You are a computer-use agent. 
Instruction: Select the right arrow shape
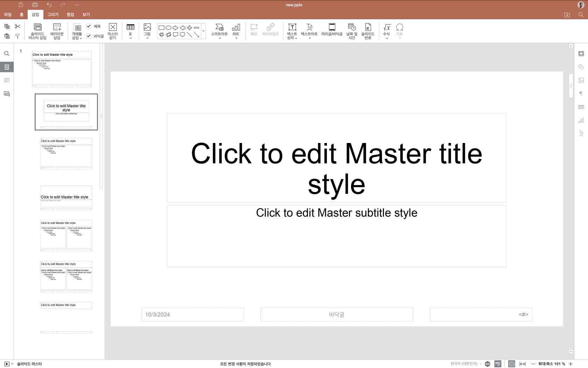point(175,28)
